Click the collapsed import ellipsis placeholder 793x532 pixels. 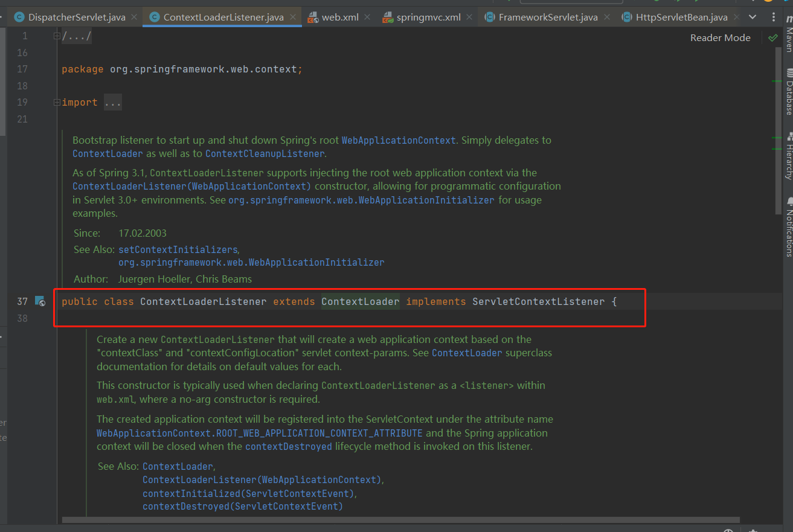(113, 103)
